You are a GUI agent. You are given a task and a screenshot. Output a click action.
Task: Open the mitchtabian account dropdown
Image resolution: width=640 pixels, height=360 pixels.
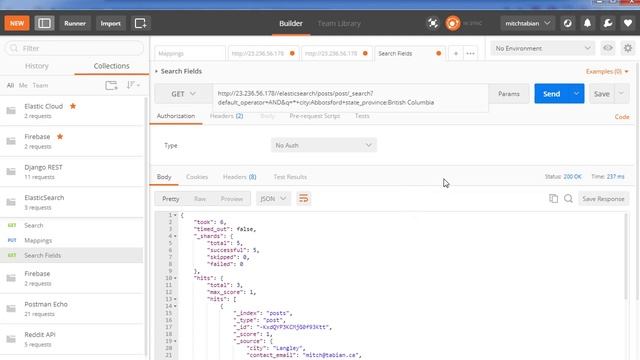527,23
